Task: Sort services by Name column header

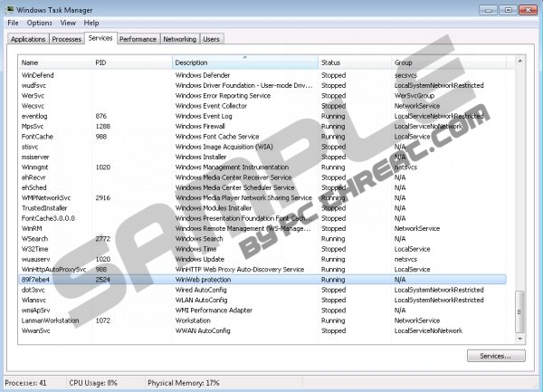Action: click(54, 62)
